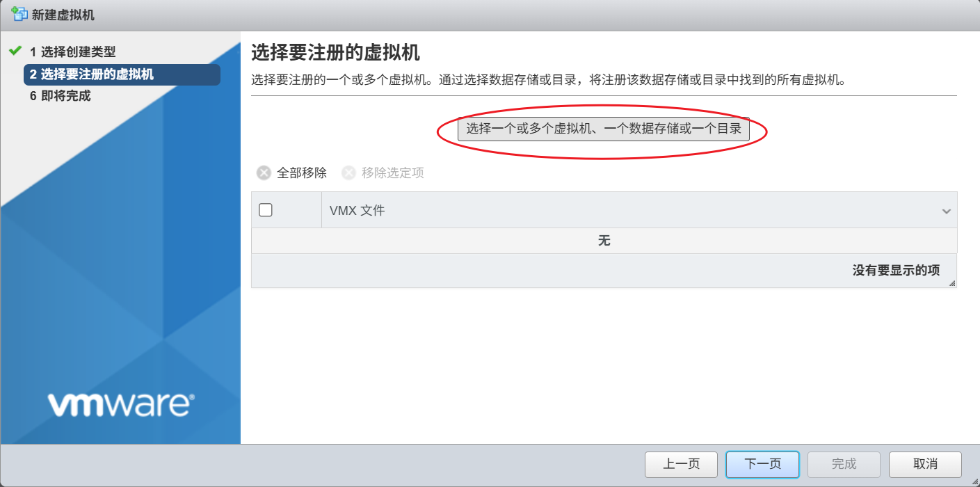This screenshot has height=487, width=980.
Task: Click 选择一个或多个虚拟机、一个数据存储或一个目录 button
Action: point(604,129)
